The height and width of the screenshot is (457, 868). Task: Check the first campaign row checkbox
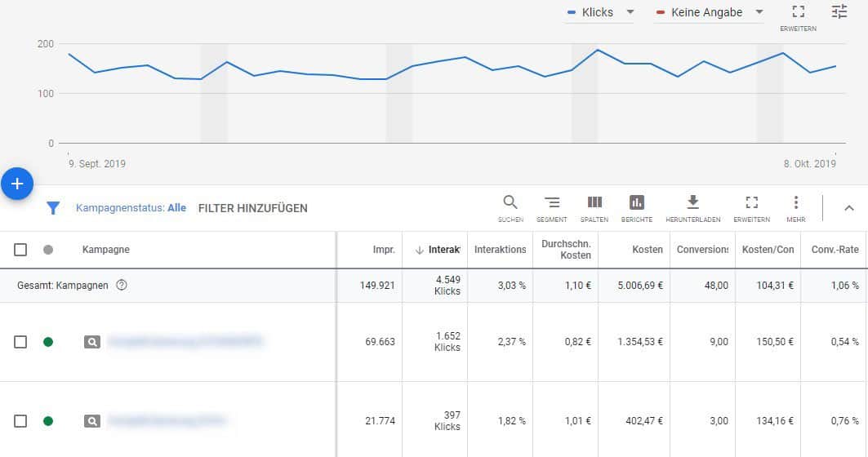tap(20, 342)
